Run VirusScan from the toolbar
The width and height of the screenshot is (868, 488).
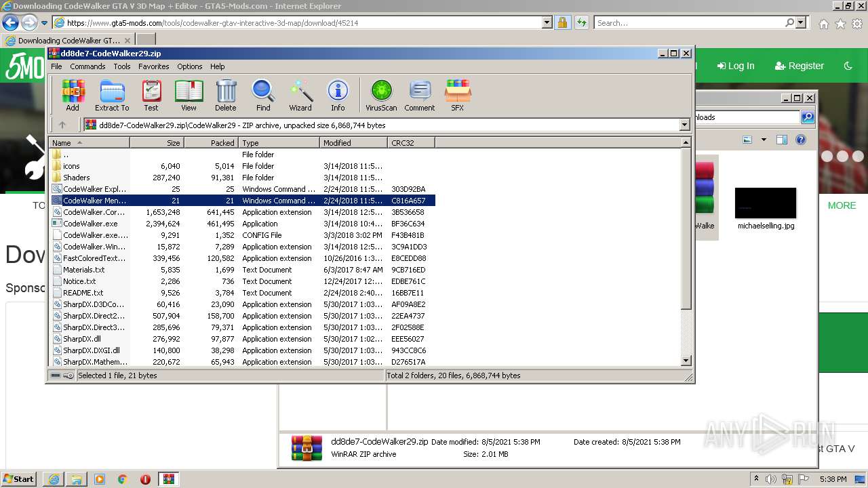pyautogui.click(x=381, y=96)
